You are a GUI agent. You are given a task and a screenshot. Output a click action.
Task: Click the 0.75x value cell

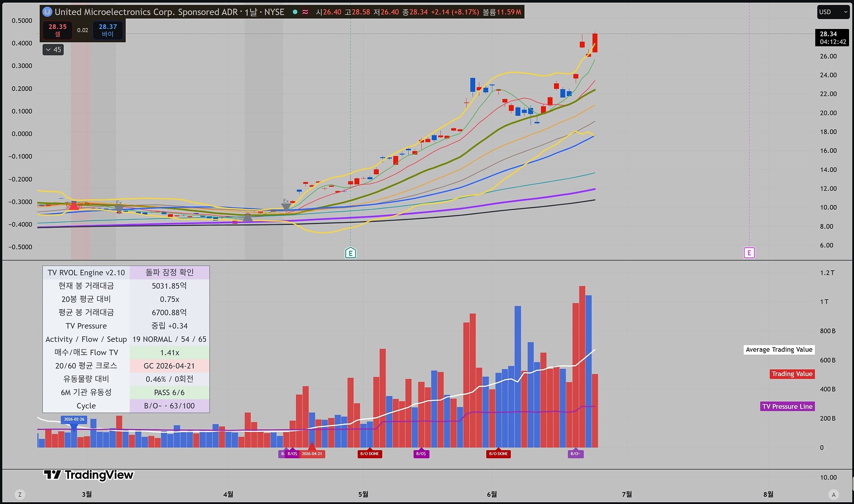tap(169, 299)
